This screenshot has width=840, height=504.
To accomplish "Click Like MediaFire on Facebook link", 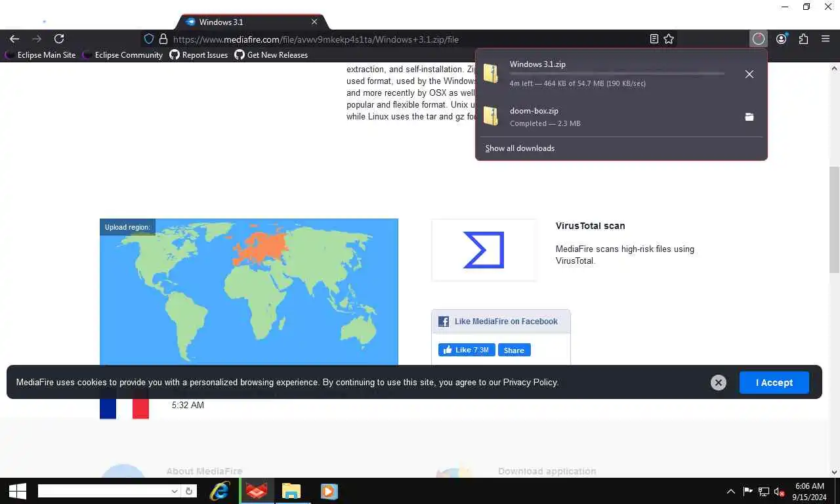I will pyautogui.click(x=506, y=322).
